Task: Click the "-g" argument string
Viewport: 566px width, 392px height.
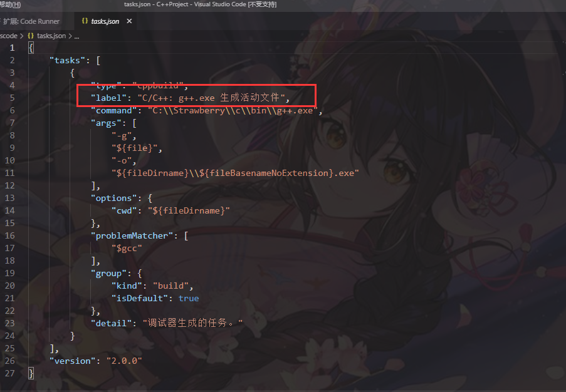Action: click(122, 136)
